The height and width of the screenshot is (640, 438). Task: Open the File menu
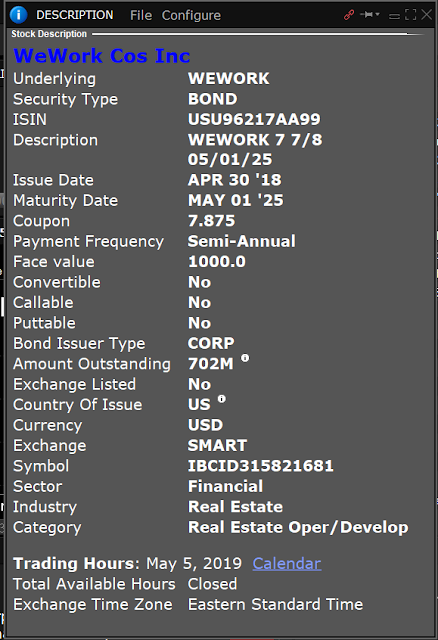(141, 16)
